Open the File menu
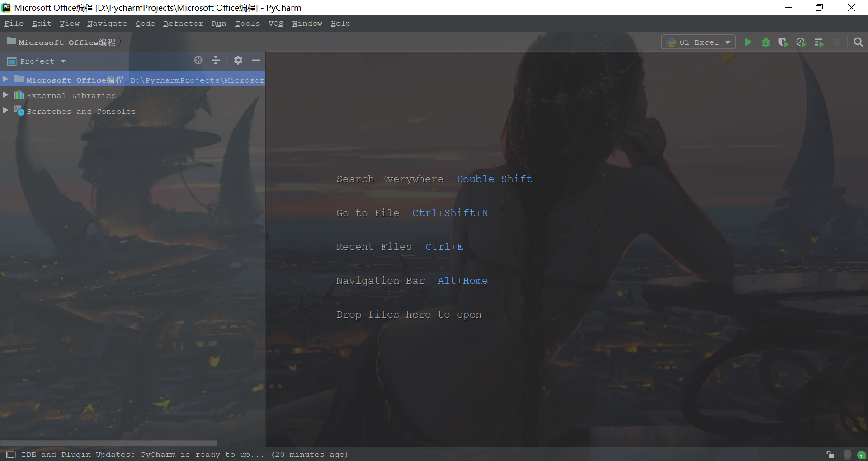 tap(14, 24)
